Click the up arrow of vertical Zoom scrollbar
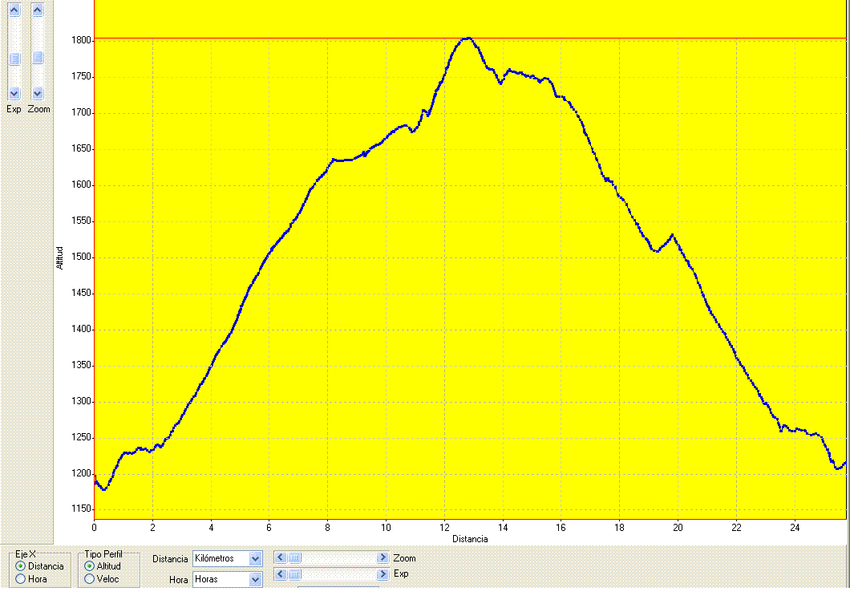This screenshot has width=850, height=616. tap(38, 10)
